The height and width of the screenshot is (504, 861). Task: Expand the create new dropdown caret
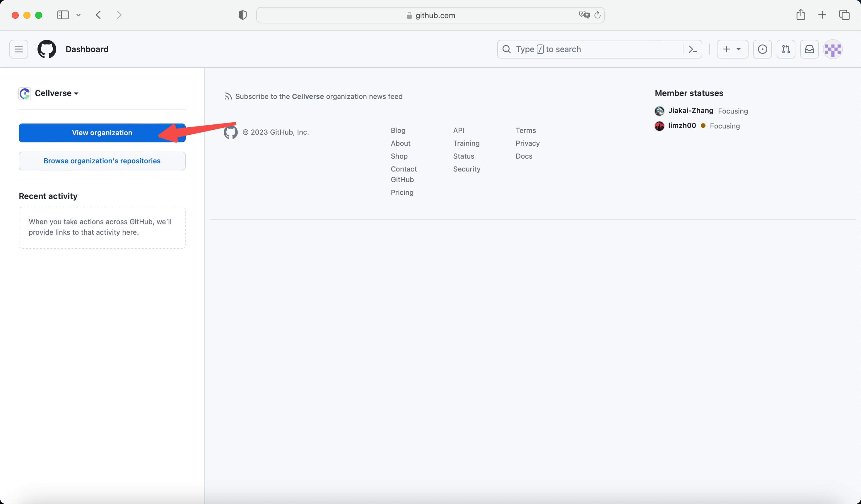point(739,49)
